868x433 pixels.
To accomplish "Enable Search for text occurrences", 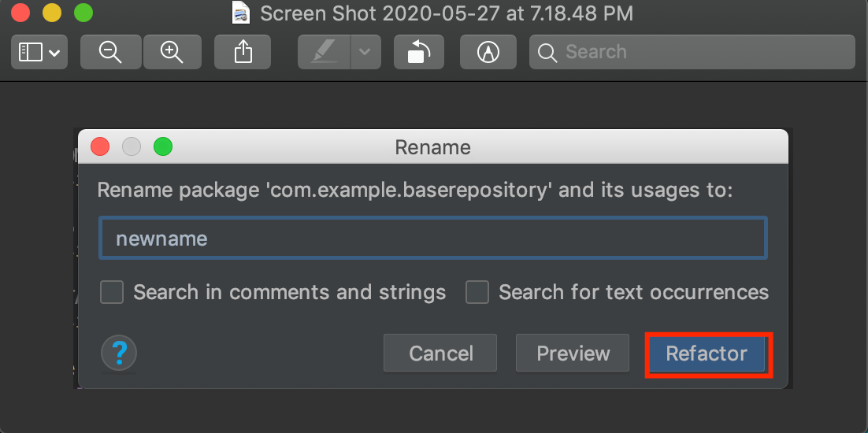I will (x=477, y=292).
